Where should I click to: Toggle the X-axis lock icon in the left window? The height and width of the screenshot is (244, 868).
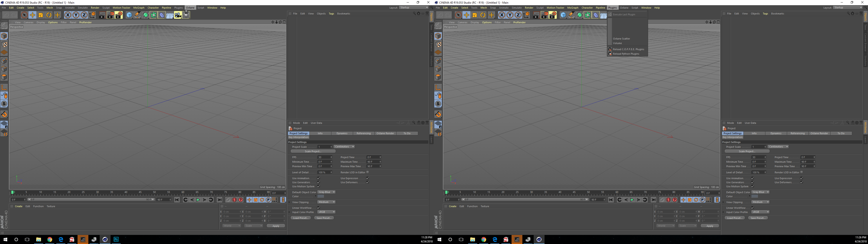click(68, 15)
